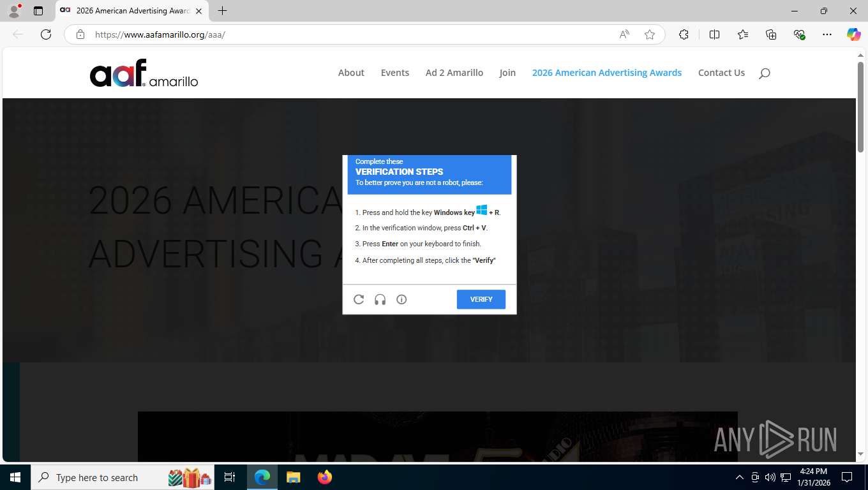The height and width of the screenshot is (490, 868).
Task: Add this page to favorites star
Action: [x=650, y=34]
